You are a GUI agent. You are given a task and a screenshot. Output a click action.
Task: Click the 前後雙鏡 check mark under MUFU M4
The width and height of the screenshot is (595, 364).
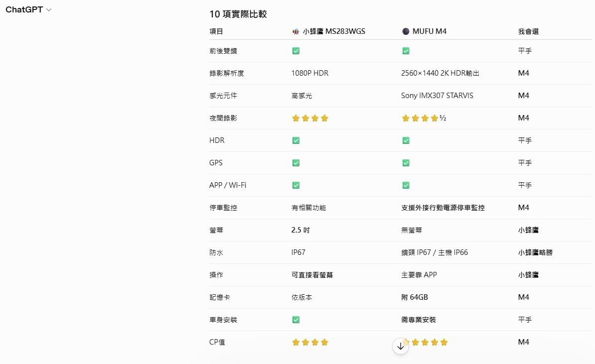coord(406,51)
